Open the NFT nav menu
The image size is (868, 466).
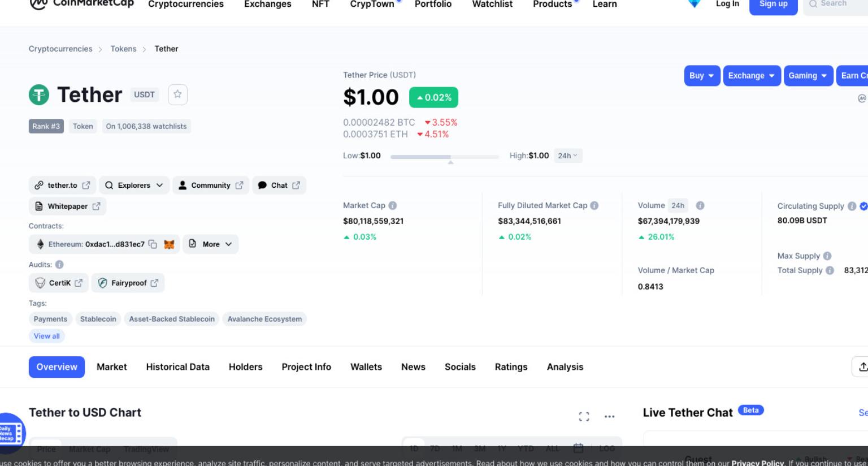point(320,4)
